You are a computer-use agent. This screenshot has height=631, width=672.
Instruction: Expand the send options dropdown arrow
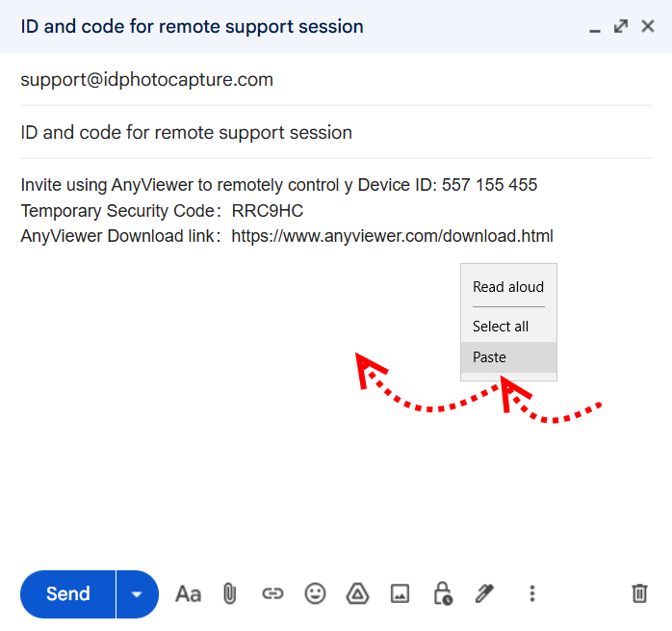(x=137, y=593)
